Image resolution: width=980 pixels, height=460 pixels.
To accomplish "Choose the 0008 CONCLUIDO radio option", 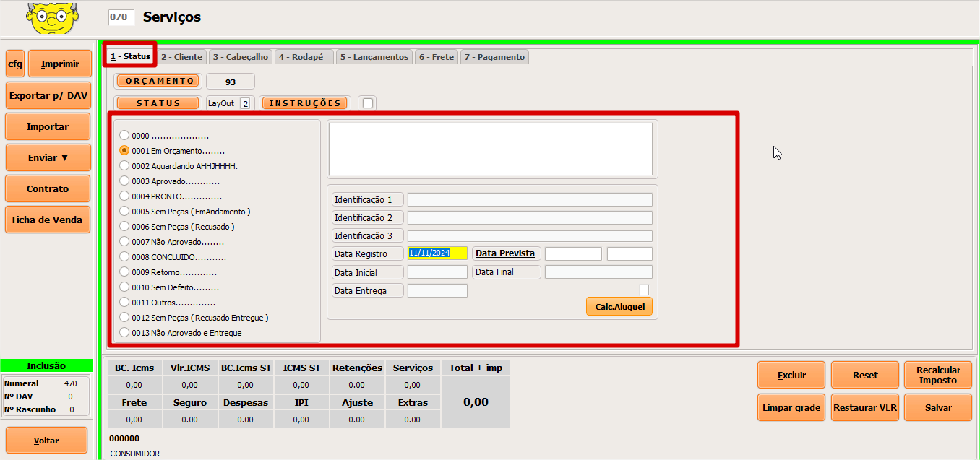I will pyautogui.click(x=124, y=257).
